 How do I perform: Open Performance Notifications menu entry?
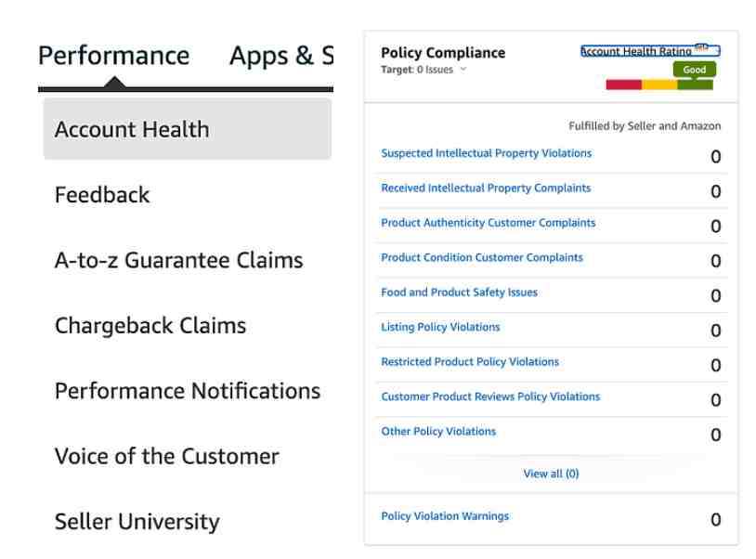pyautogui.click(x=188, y=391)
